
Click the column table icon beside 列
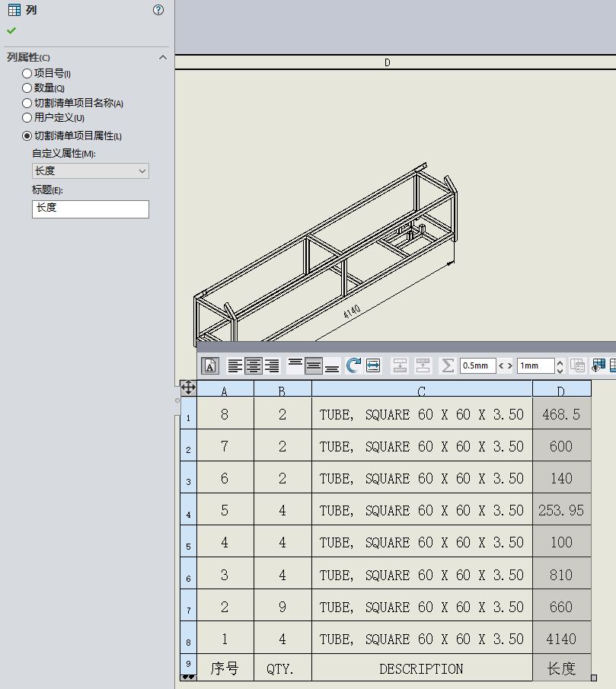pos(14,10)
